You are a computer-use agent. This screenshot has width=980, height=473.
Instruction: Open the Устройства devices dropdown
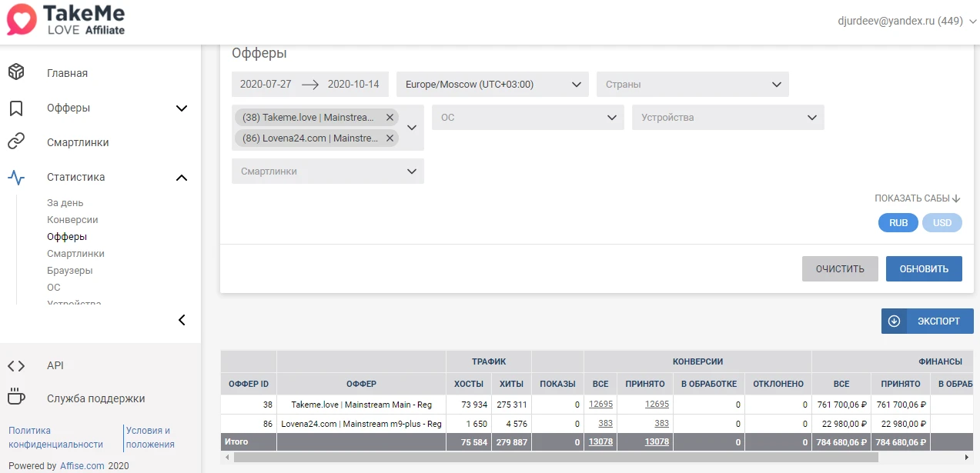(728, 118)
